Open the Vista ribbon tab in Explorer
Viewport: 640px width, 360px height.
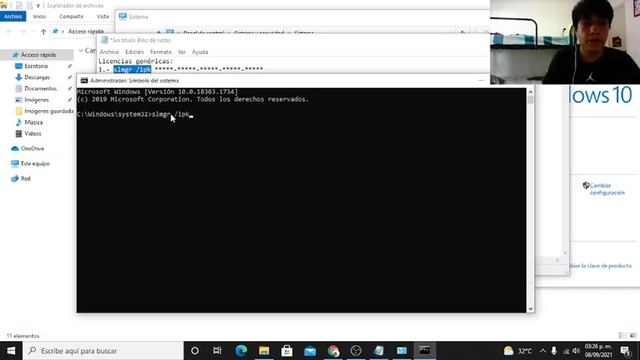pyautogui.click(x=103, y=16)
